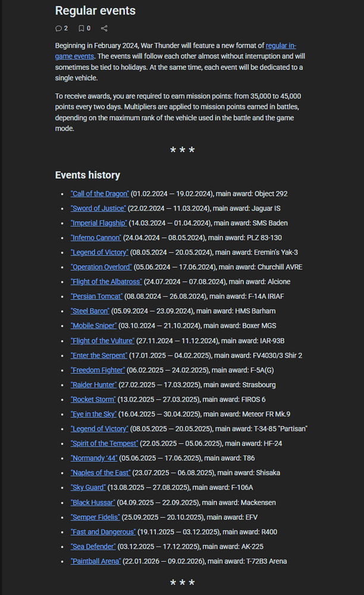Open "Call of the Dragon" event link
This screenshot has height=595, width=364.
(99, 194)
